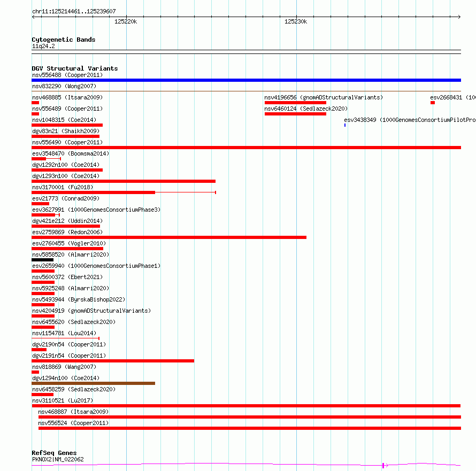
Task: Open esv2659940 1000GenomesConsortiumPhase1 label
Action: pyautogui.click(x=96, y=266)
